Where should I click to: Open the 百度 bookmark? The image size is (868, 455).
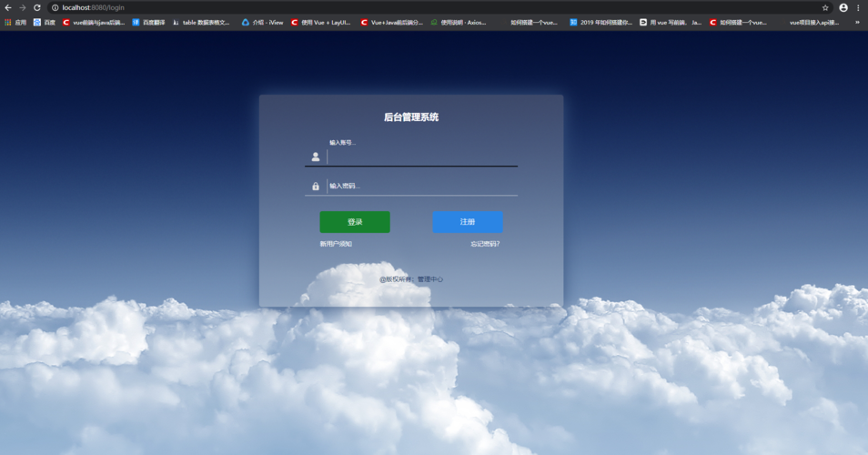[x=45, y=23]
